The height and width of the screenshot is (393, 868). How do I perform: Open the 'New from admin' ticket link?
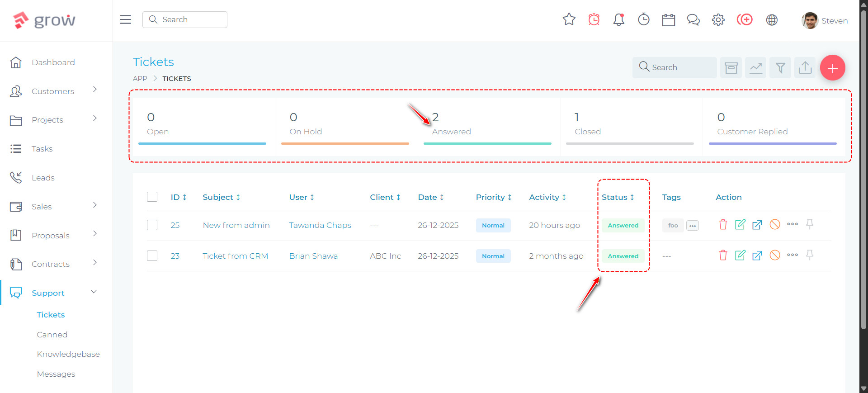236,225
